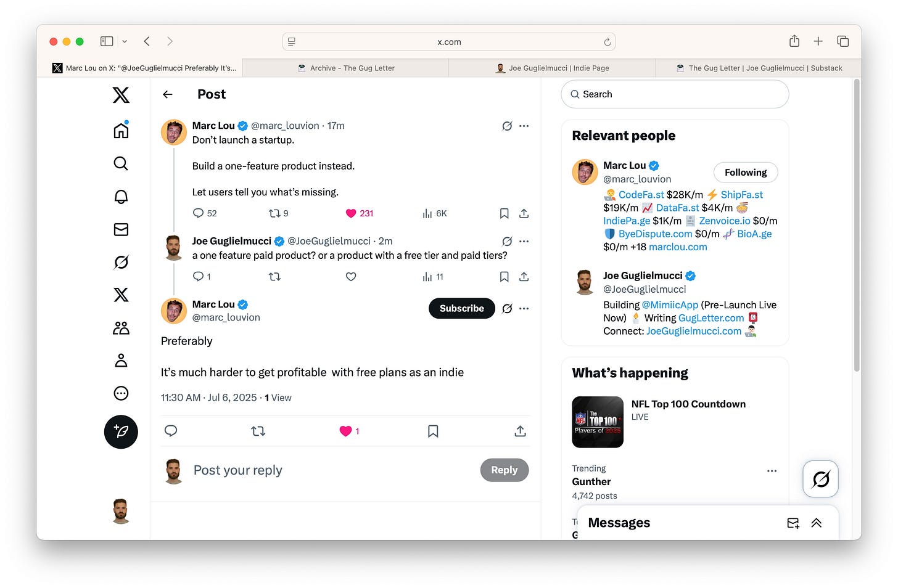Image resolution: width=898 pixels, height=588 pixels.
Task: Share Joe Guglielmucci's reply
Action: 524,277
